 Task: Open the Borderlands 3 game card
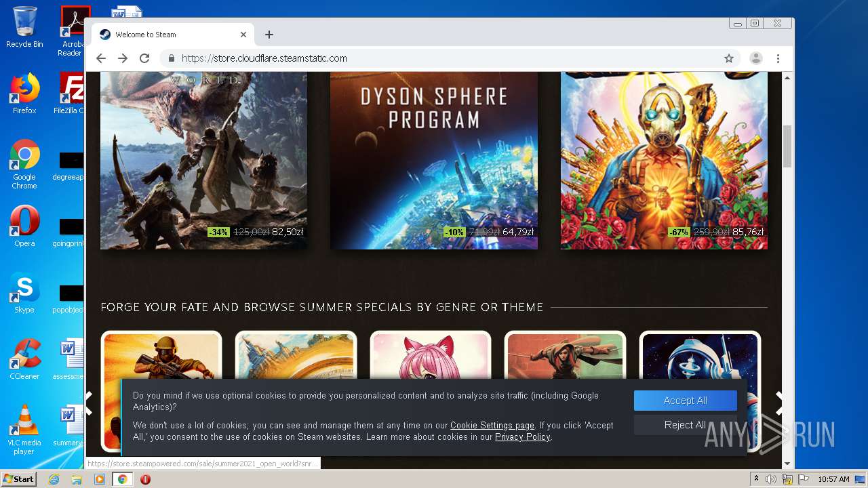click(x=664, y=160)
